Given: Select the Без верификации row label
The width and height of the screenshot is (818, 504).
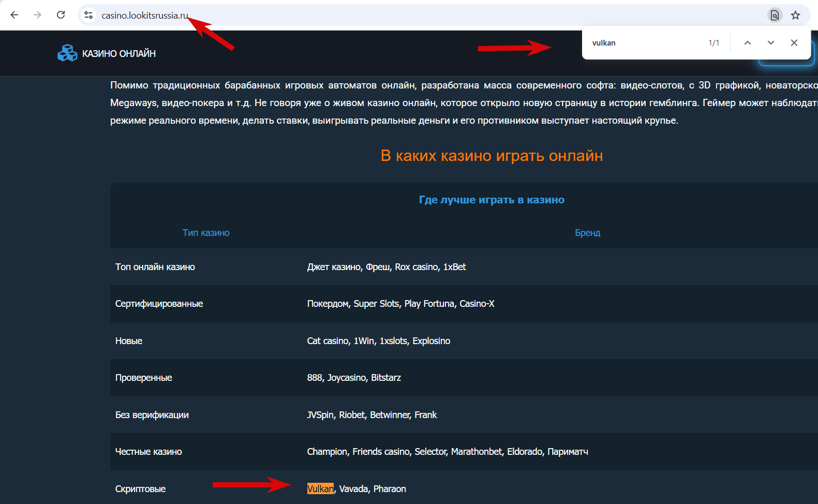Looking at the screenshot, I should click(x=152, y=415).
